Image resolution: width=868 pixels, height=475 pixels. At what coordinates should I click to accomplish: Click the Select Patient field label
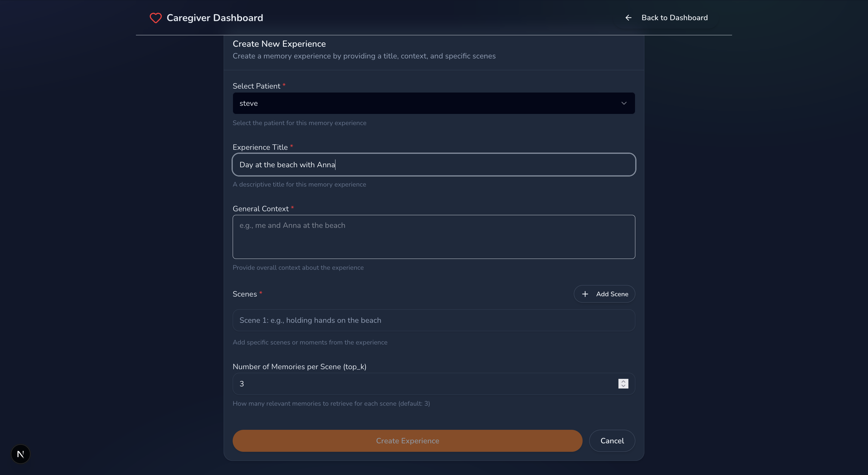256,86
